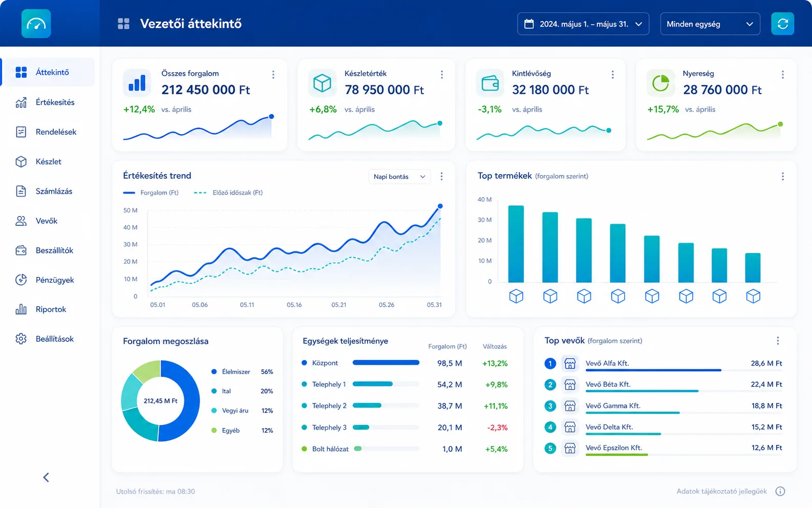Click the Utolsó frissítés: ma 08:30 status
Viewport: 812px width, 508px height.
click(156, 492)
